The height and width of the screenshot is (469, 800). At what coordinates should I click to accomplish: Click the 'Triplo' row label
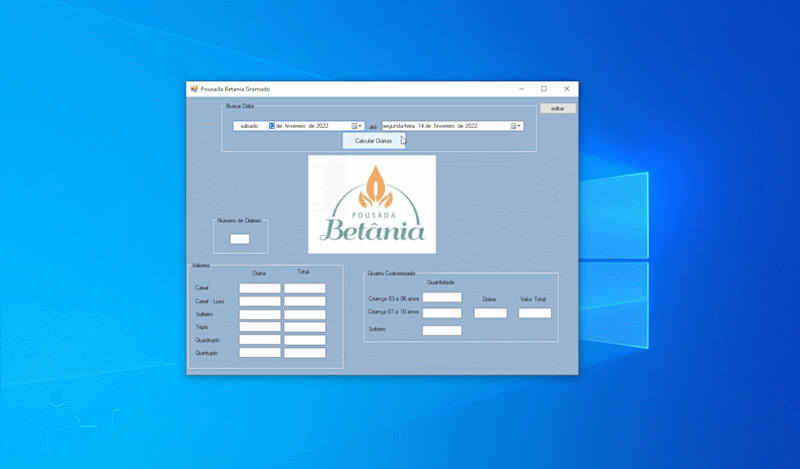coord(202,327)
